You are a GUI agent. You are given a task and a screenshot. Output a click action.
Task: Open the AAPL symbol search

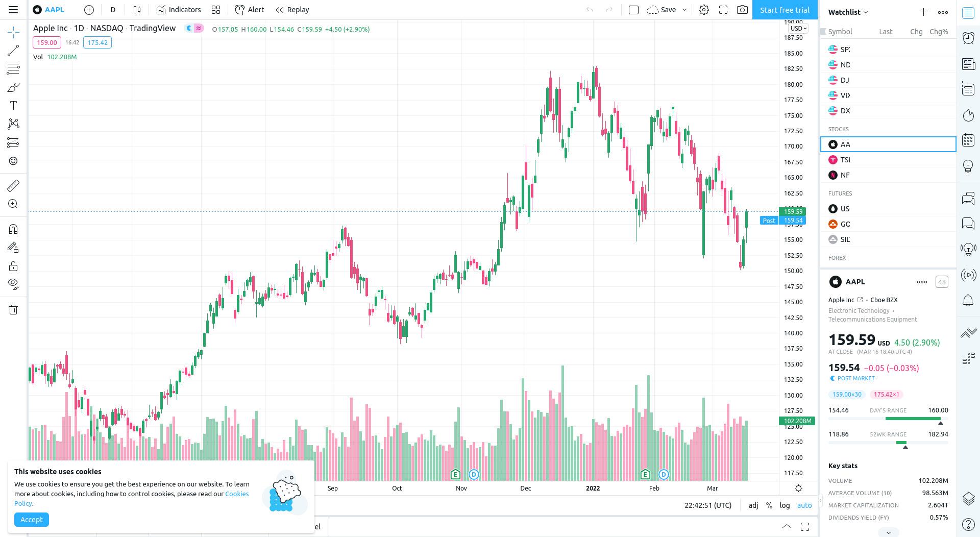(48, 10)
